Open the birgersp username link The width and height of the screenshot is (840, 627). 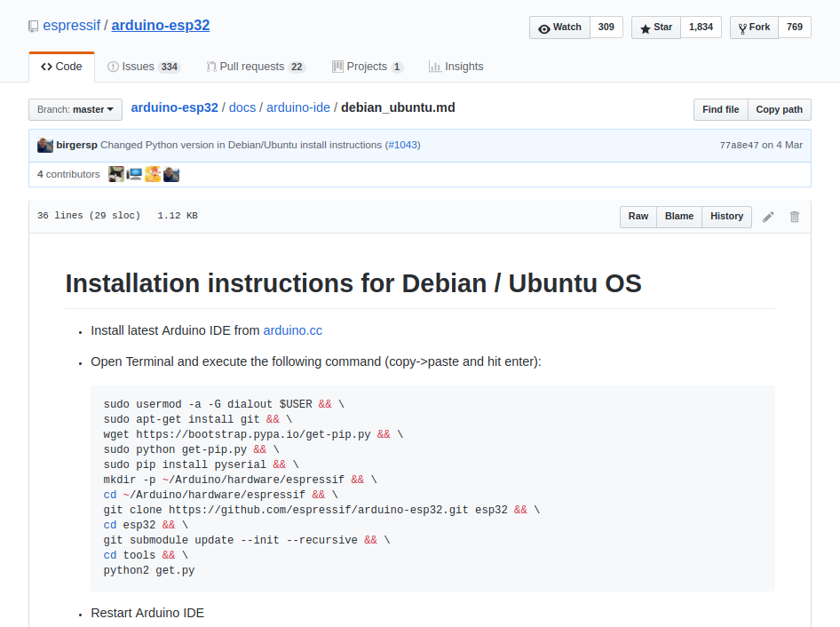tap(76, 146)
